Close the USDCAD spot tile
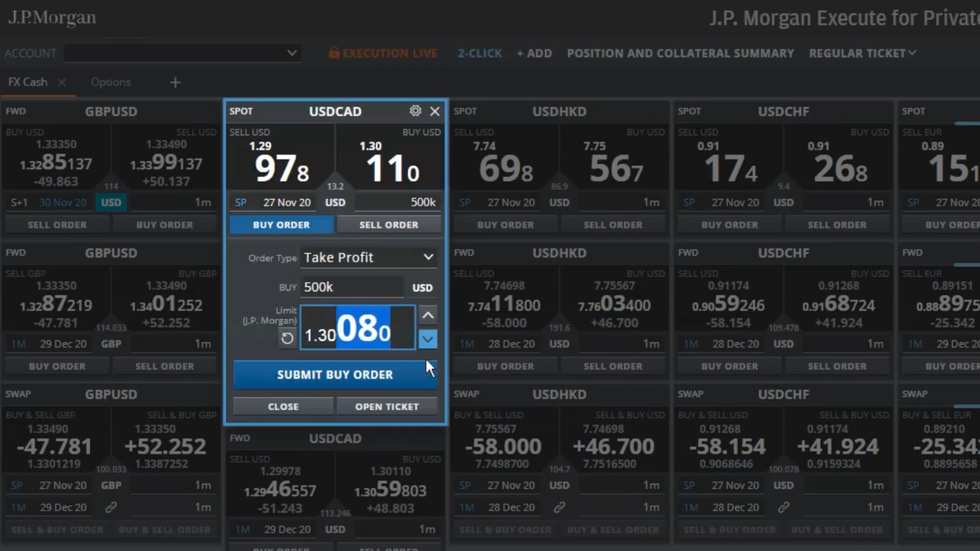This screenshot has width=980, height=551. (435, 111)
